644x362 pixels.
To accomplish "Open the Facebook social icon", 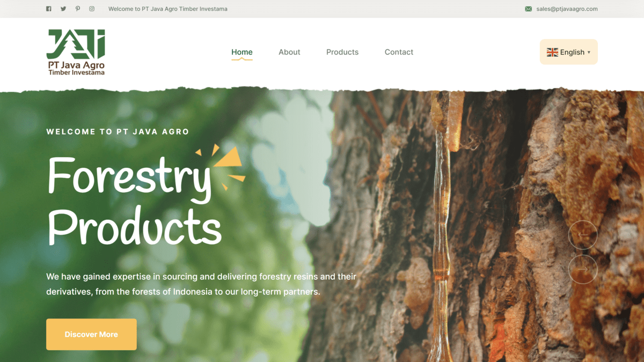I will (49, 9).
